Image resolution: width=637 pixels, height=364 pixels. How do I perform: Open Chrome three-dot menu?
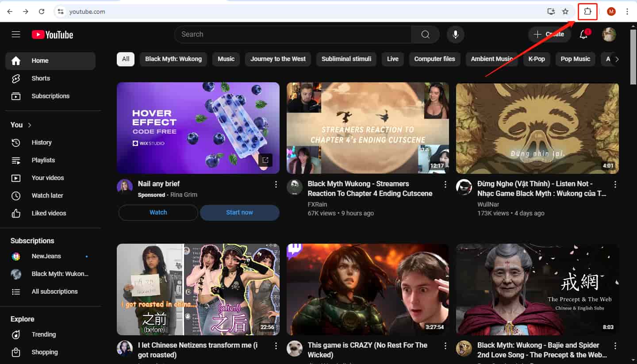click(627, 11)
